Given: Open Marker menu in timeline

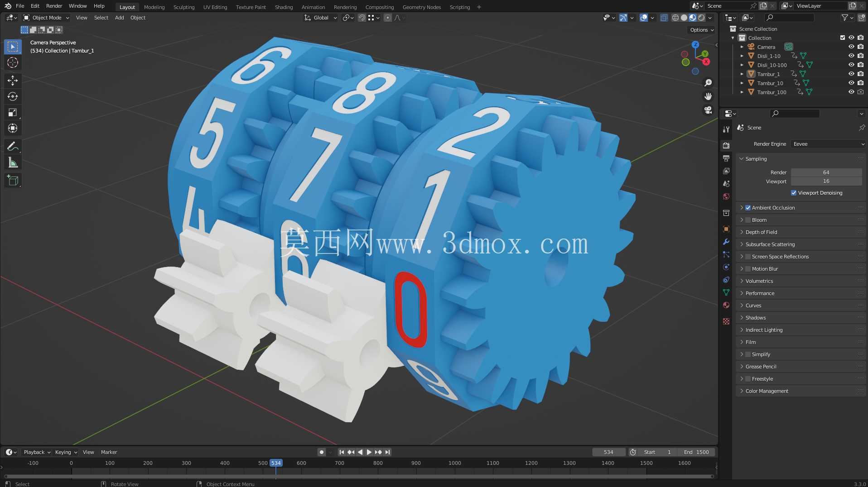Looking at the screenshot, I should pos(109,452).
